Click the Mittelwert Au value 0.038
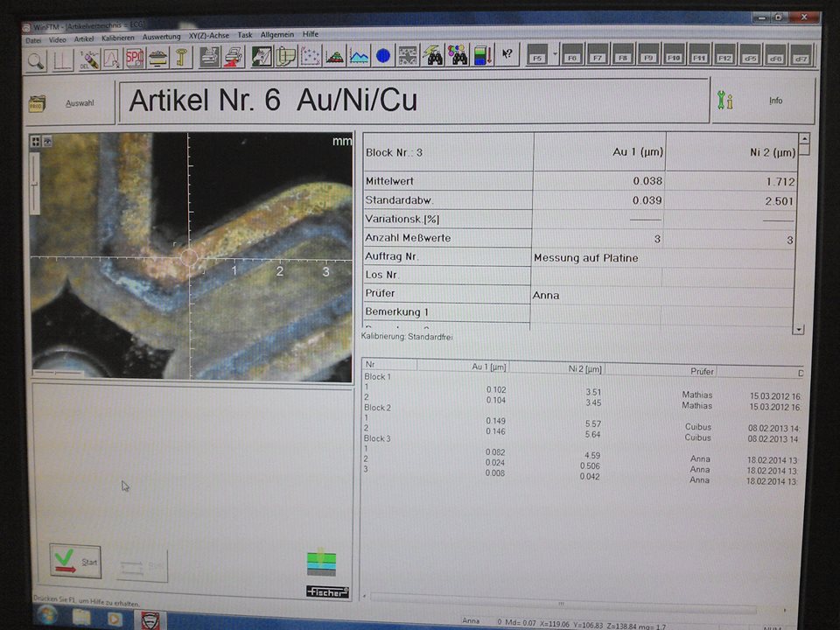The width and height of the screenshot is (840, 630). (x=647, y=181)
